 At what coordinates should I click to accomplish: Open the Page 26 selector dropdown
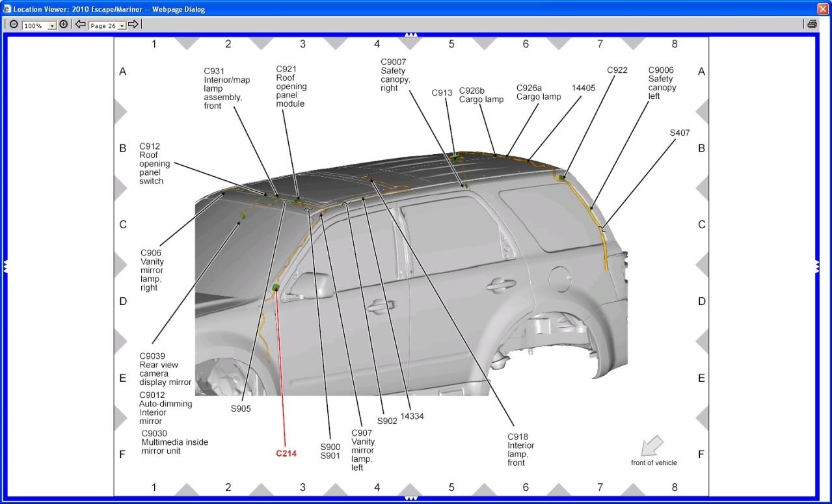(107, 26)
